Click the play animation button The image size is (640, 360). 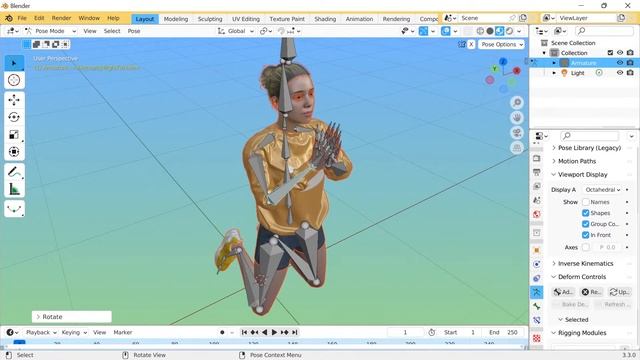click(274, 333)
